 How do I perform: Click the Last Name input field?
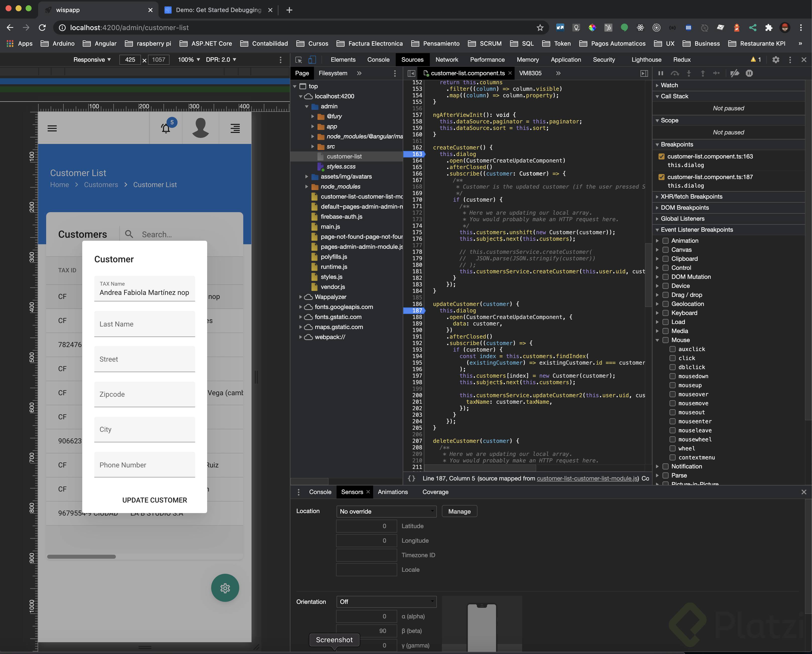coord(144,324)
